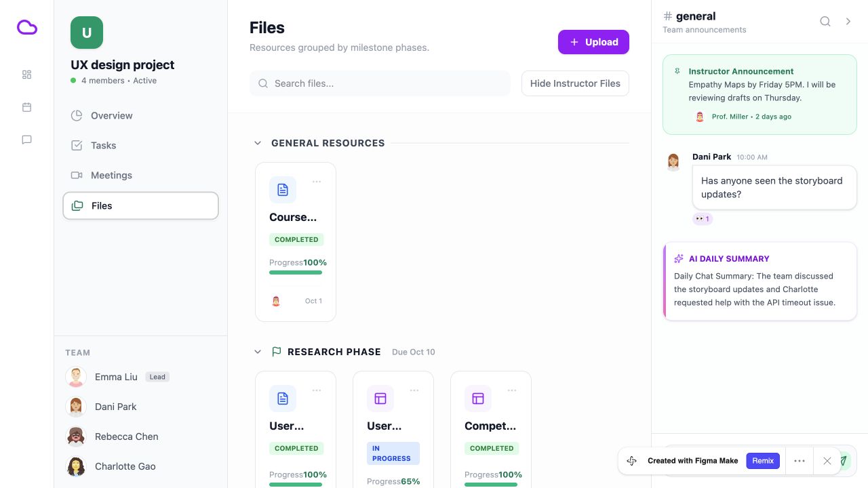Screen dimensions: 868x488
Task: Select Emma Liu in team list
Action: [x=140, y=377]
